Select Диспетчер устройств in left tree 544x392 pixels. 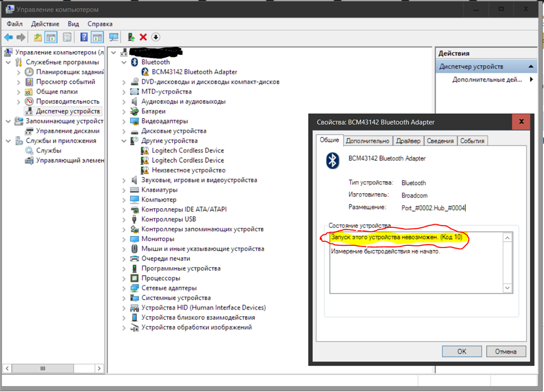tap(68, 112)
